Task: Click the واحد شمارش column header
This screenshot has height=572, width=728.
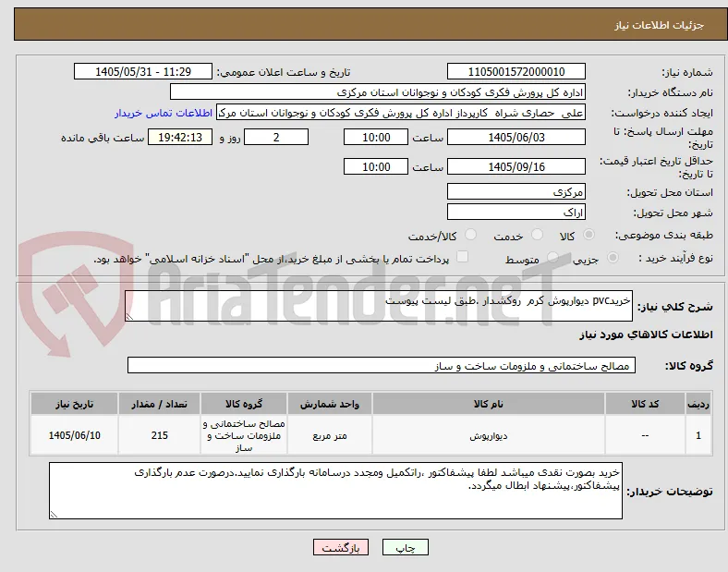Action: tap(330, 404)
